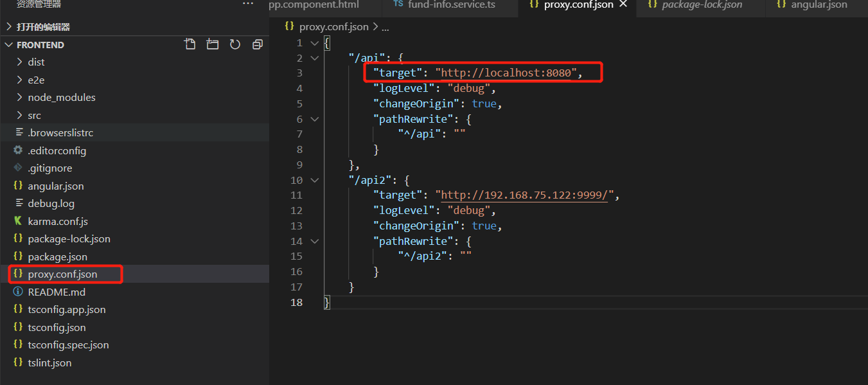Image resolution: width=868 pixels, height=385 pixels.
Task: Click the .browserslistrc file icon
Action: (x=18, y=132)
